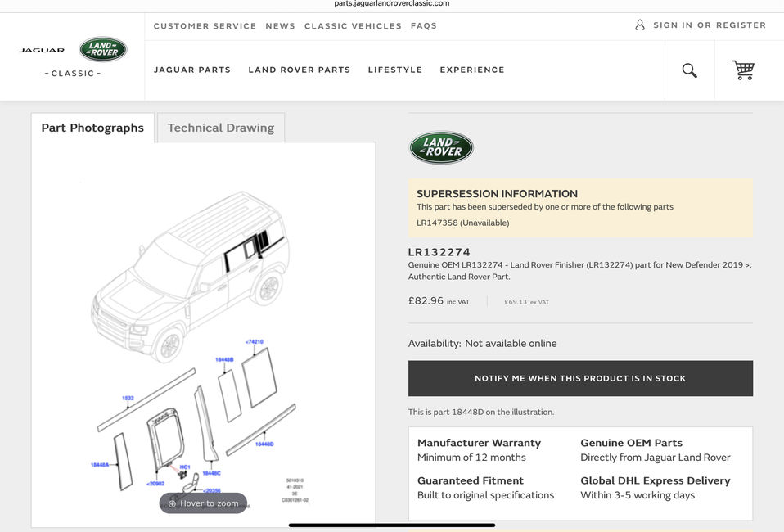Click part label 18448C in the diagram
Viewport: 784px width, 532px height.
click(x=211, y=473)
